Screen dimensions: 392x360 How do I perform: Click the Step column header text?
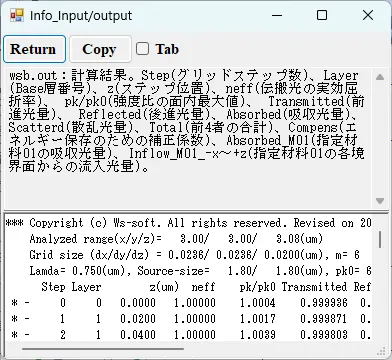(x=53, y=287)
